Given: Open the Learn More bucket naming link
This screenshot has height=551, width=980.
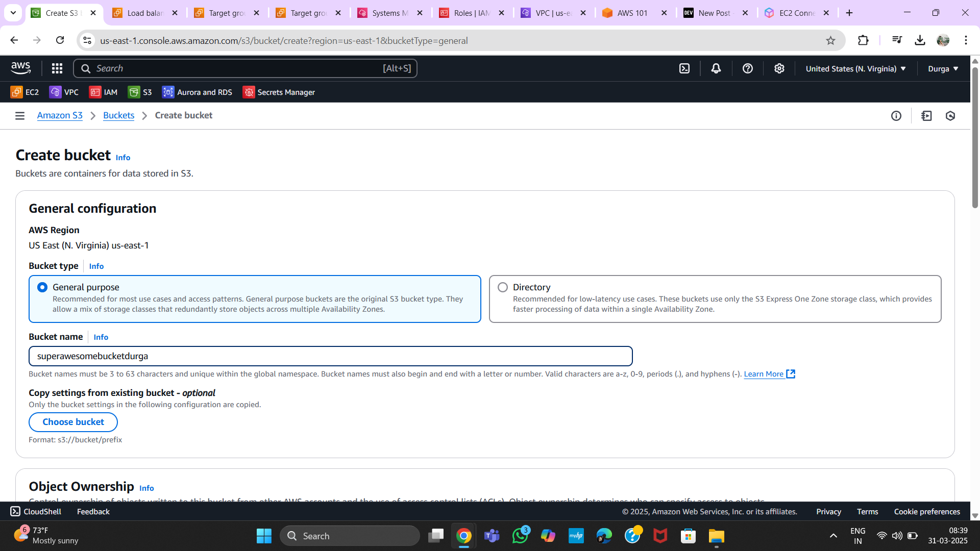Looking at the screenshot, I should tap(769, 374).
